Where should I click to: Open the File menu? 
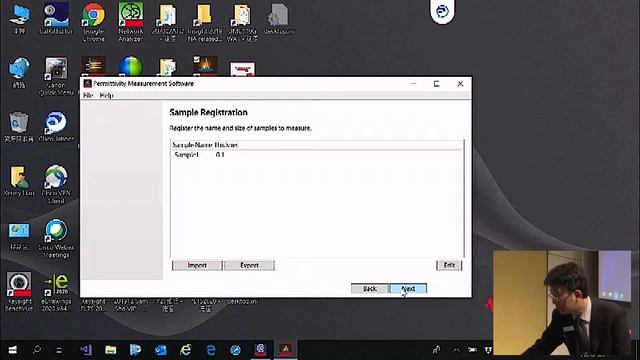pos(88,95)
